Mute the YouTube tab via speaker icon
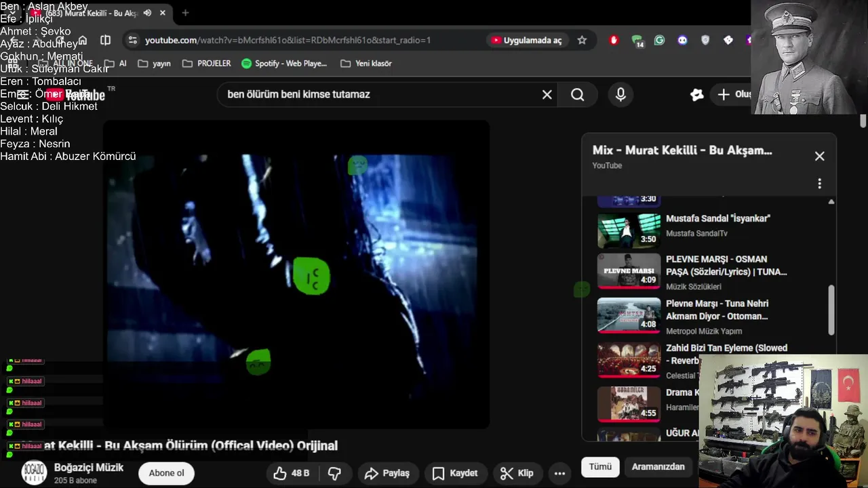This screenshot has width=868, height=488. click(x=147, y=13)
